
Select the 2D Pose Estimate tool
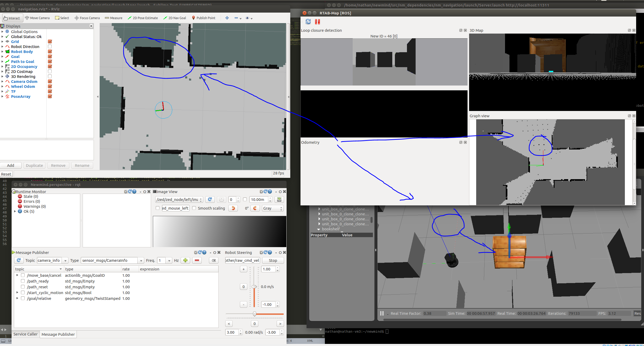click(143, 18)
